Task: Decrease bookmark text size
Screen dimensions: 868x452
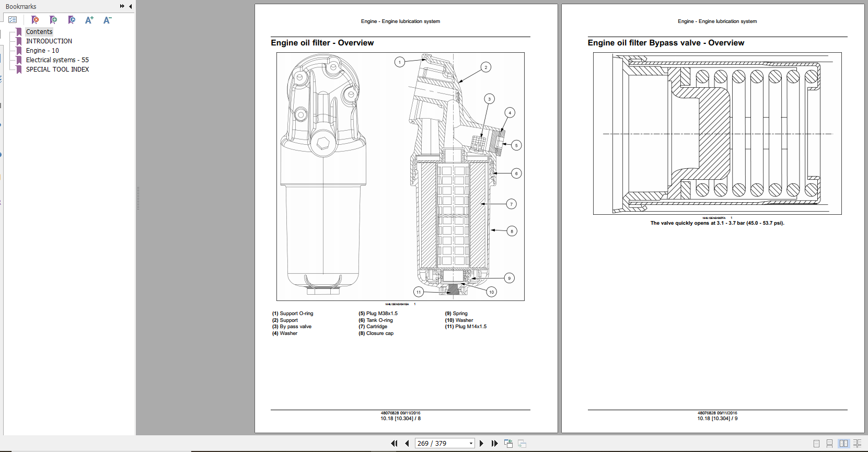Action: pos(107,20)
